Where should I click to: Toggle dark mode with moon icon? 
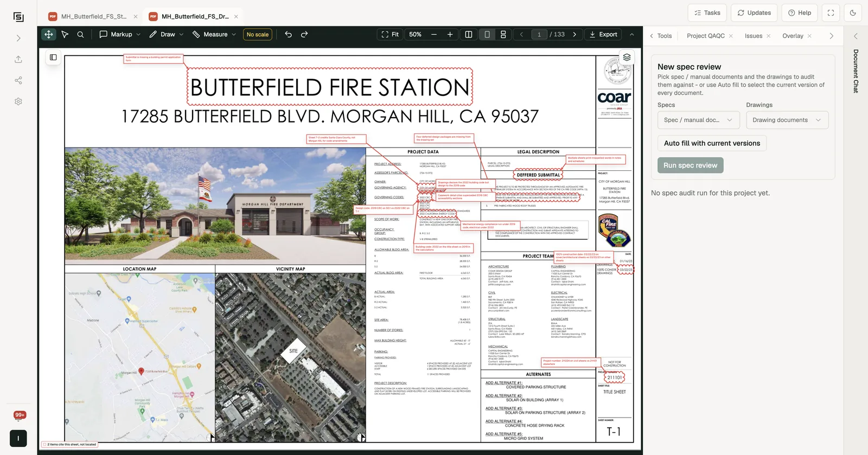pos(853,12)
